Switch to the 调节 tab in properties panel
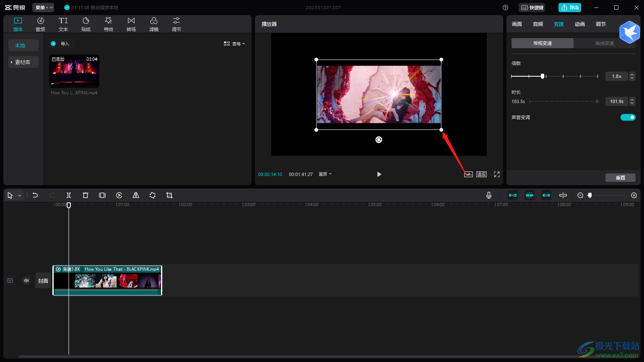Viewport: 644px width, 362px height. [601, 24]
